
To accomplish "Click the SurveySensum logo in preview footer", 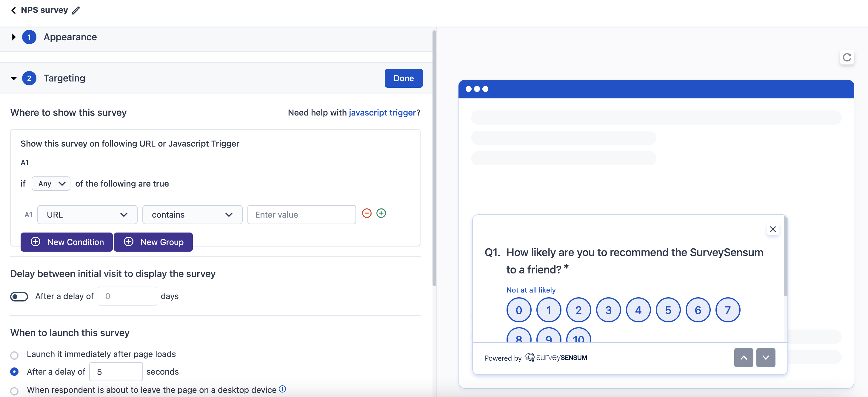I will coord(556,358).
